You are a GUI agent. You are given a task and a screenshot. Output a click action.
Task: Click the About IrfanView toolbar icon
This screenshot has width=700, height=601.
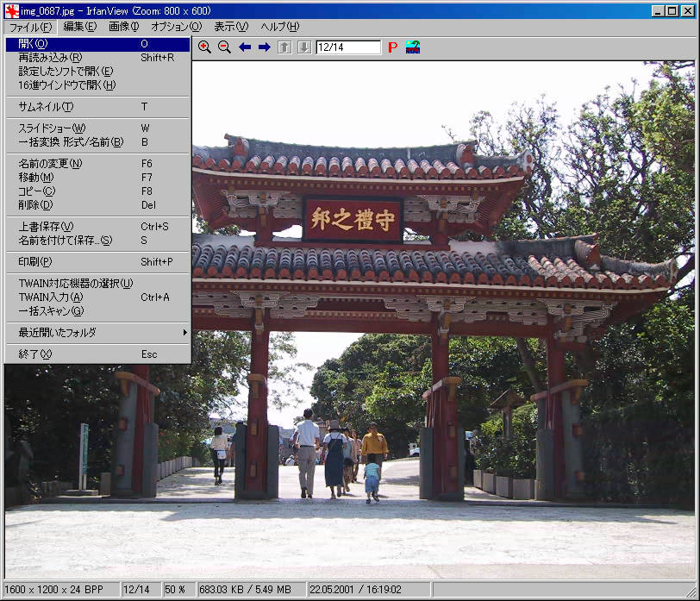413,47
